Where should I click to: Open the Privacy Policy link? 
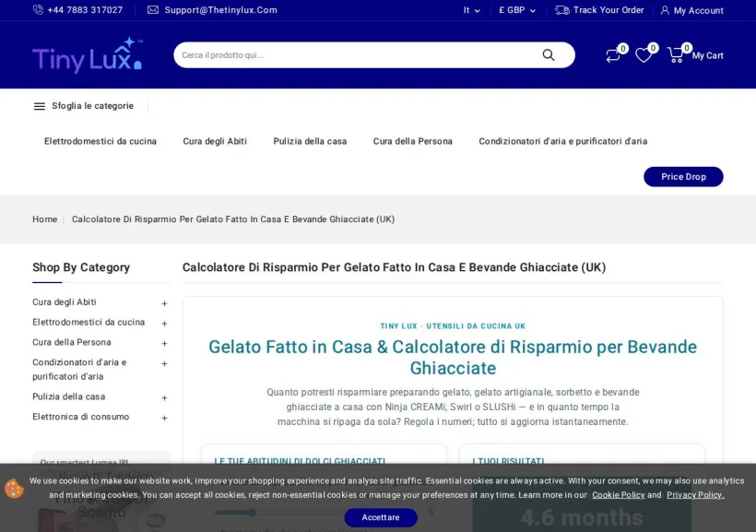[x=695, y=495]
